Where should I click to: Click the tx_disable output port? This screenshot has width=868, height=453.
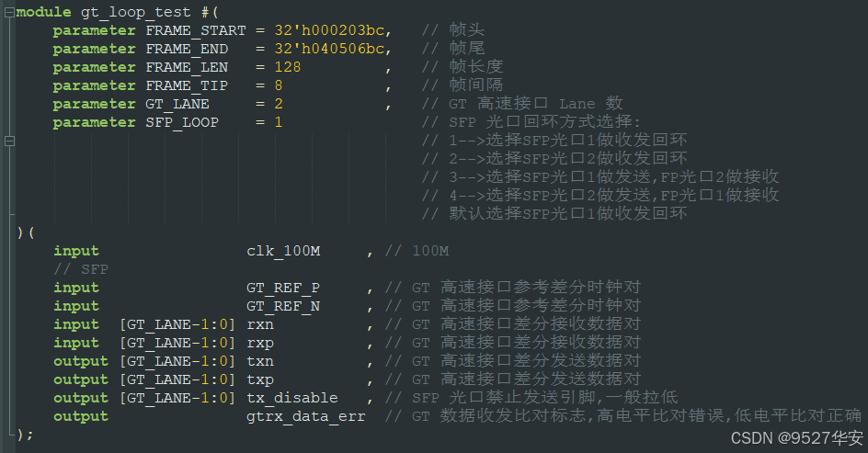pyautogui.click(x=292, y=398)
